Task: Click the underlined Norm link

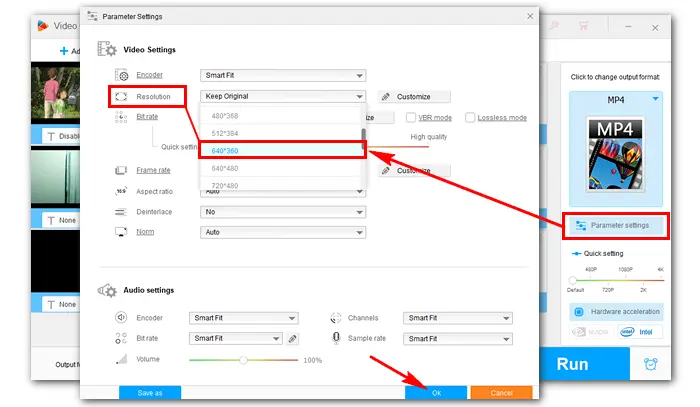Action: (145, 232)
